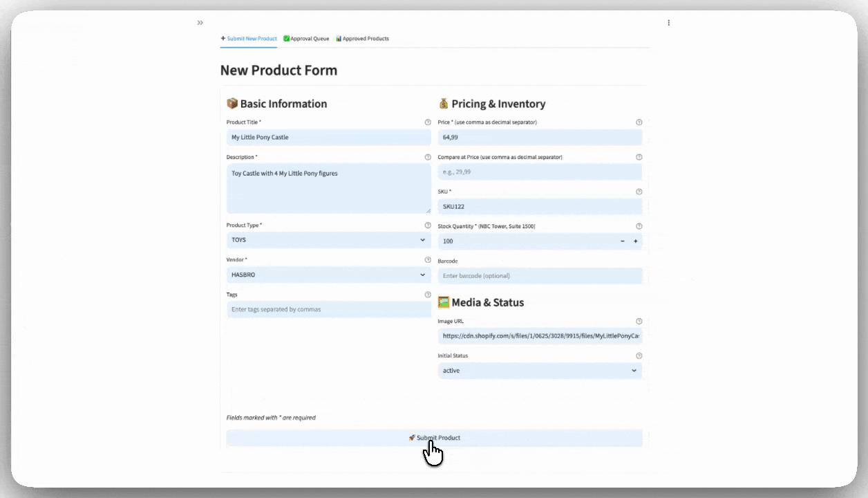Click the Basic Information section heading
This screenshot has height=498, width=868.
pyautogui.click(x=277, y=104)
